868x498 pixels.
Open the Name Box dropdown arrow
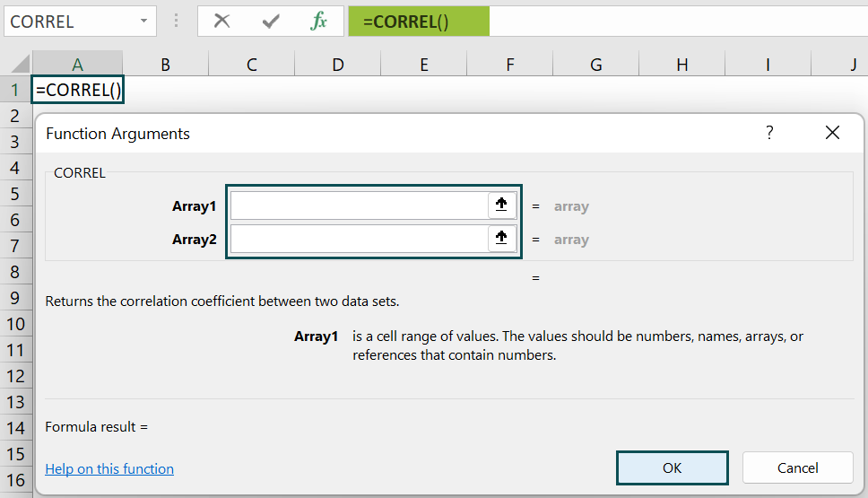[144, 21]
